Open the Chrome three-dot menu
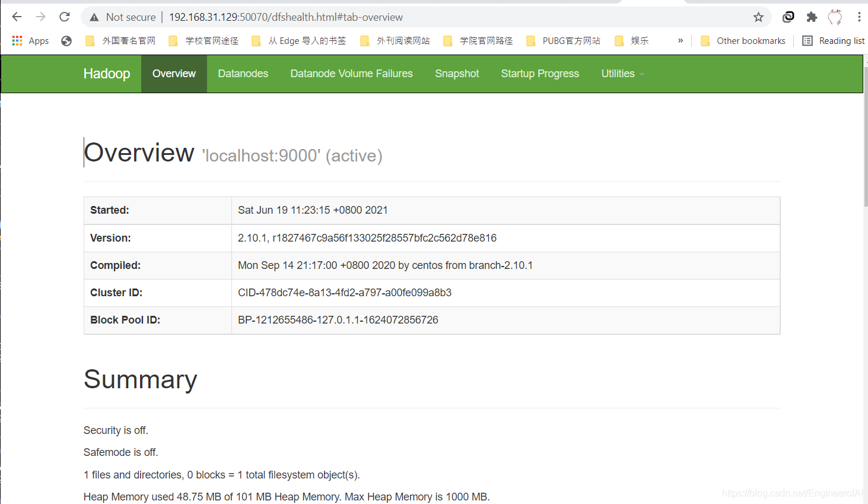 pyautogui.click(x=859, y=17)
